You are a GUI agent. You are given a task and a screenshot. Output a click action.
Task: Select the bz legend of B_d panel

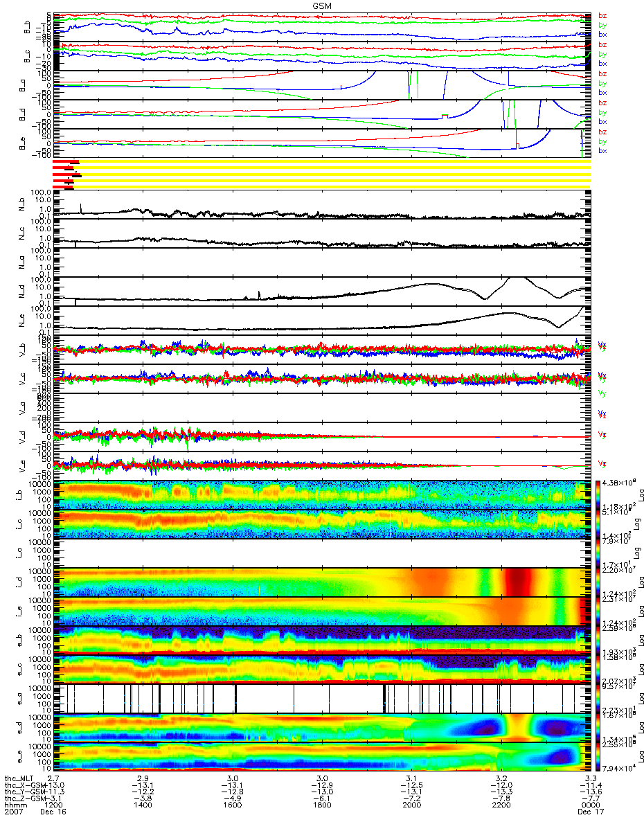(x=602, y=102)
